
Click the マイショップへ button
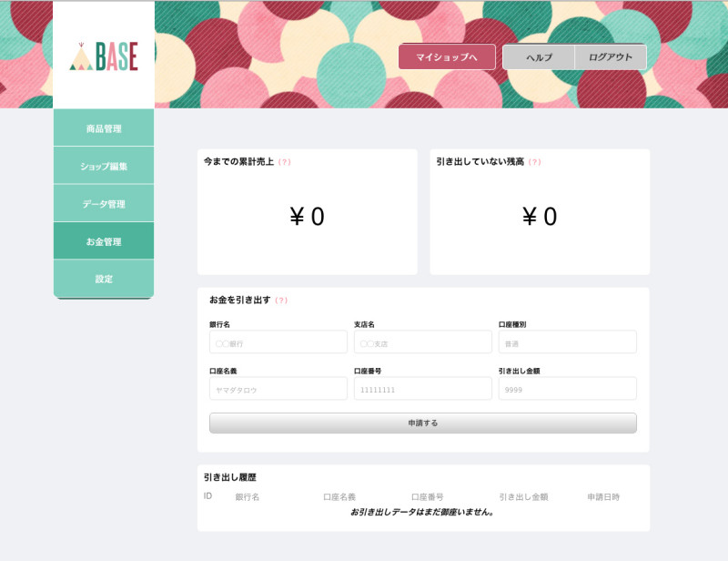pos(447,56)
